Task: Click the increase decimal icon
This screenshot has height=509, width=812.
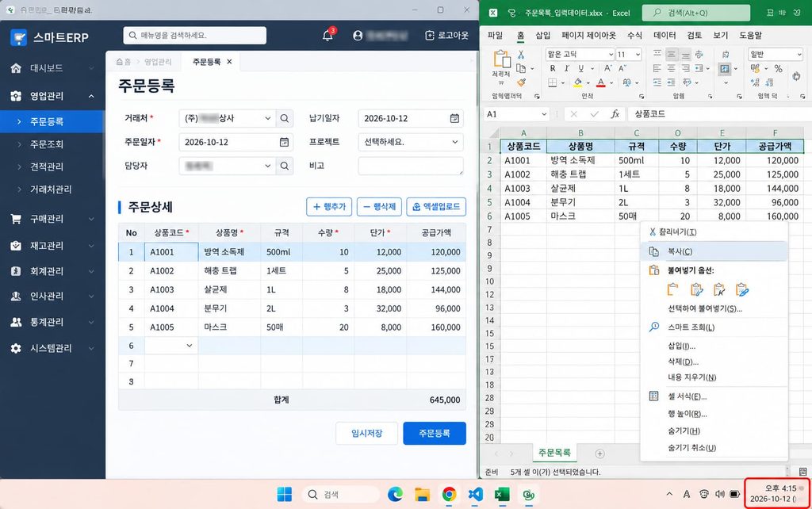Action: [756, 82]
